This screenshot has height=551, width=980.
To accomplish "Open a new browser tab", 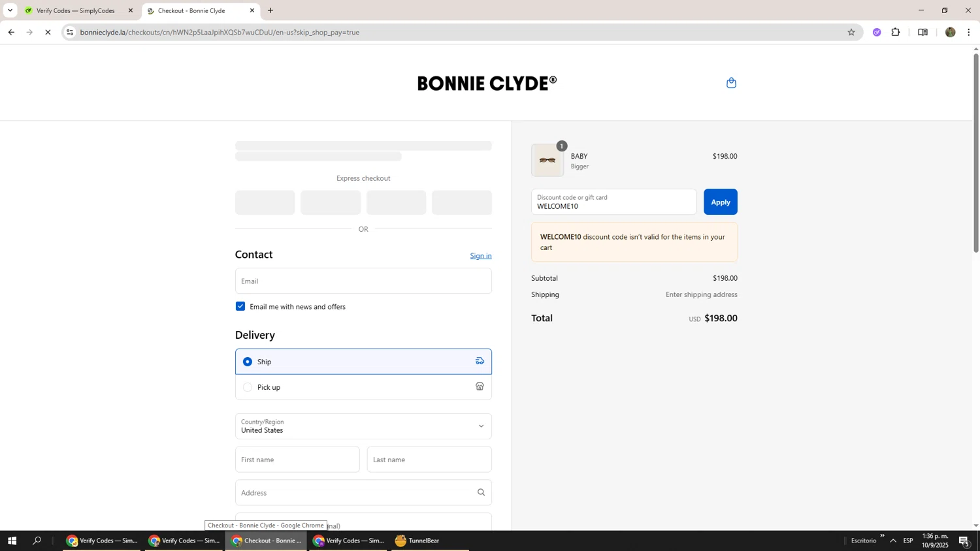I will click(270, 10).
